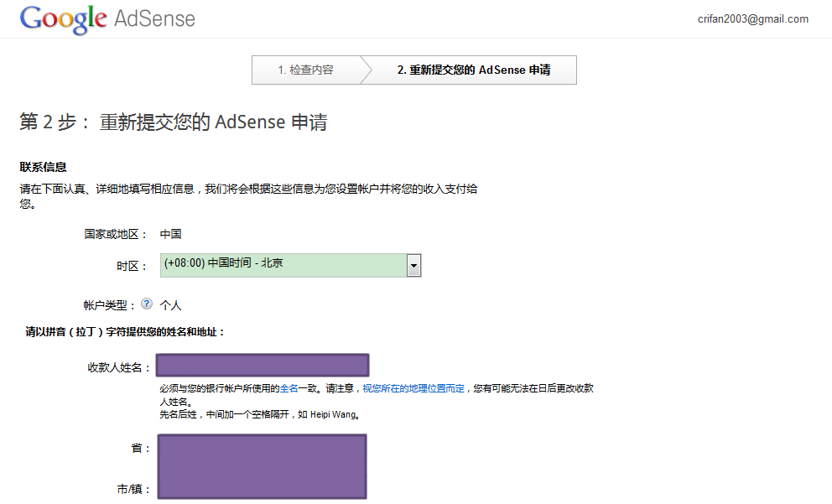Click the help question mark beside 帐户类型
The height and width of the screenshot is (504, 832).
147,304
